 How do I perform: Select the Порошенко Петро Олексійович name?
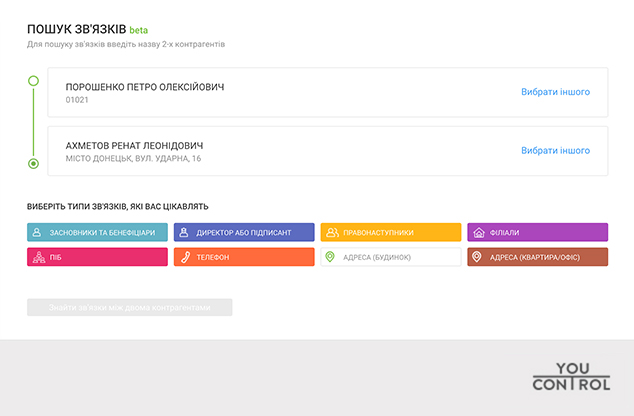click(x=145, y=87)
